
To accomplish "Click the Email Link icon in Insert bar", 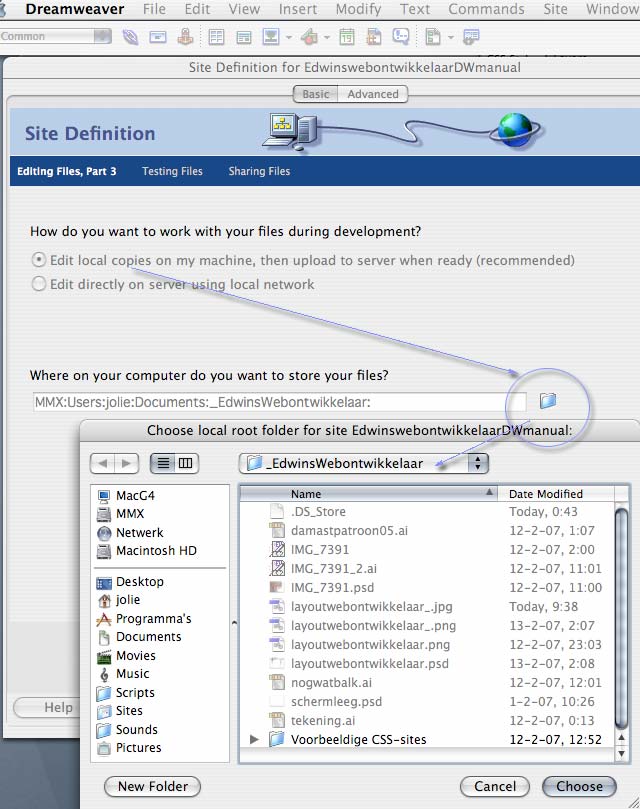I will coord(157,37).
